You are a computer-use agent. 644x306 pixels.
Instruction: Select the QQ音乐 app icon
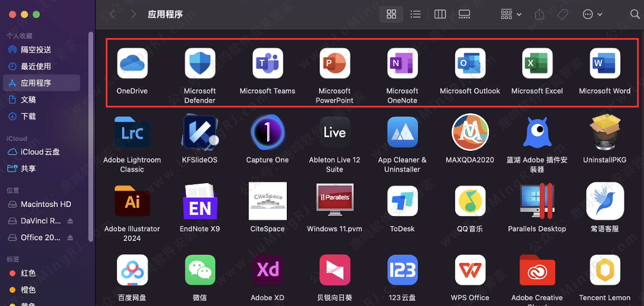tap(470, 201)
